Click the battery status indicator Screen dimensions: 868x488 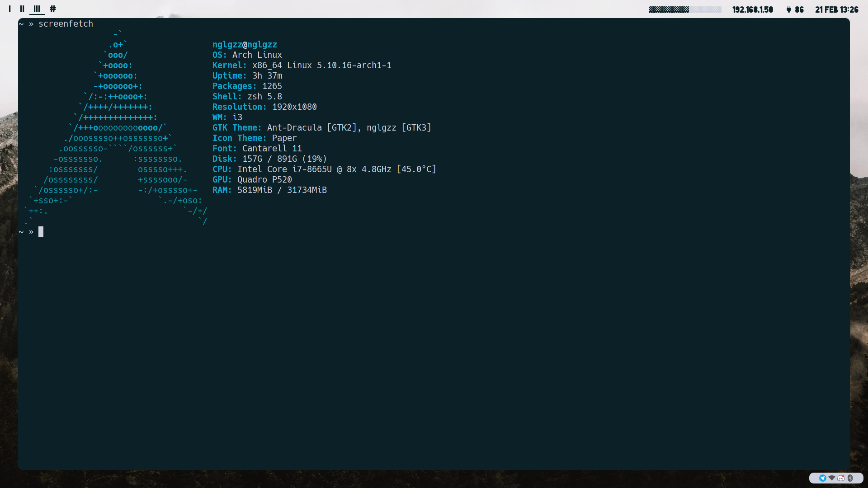click(x=794, y=8)
